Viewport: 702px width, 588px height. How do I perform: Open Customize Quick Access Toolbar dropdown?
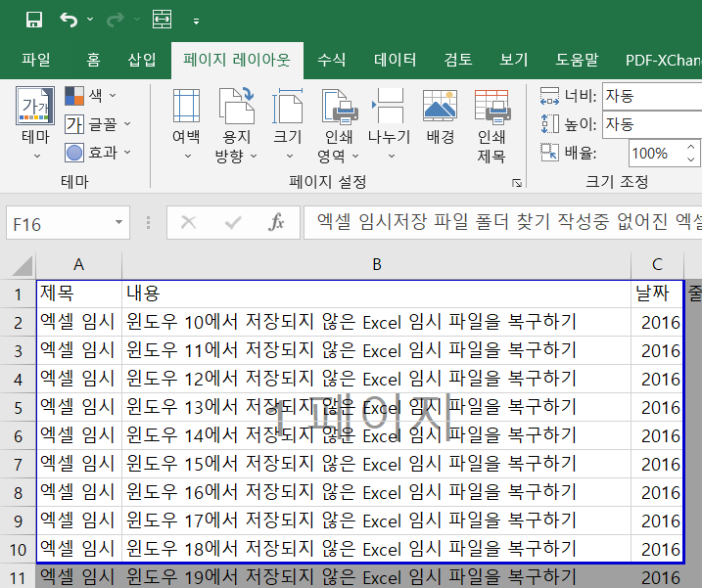pos(196,21)
